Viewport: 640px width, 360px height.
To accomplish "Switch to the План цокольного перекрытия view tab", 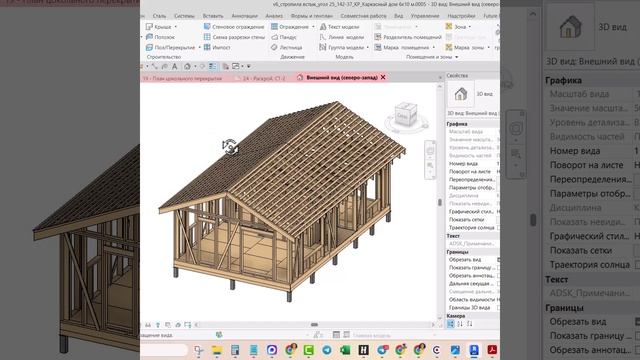I will 183,78.
